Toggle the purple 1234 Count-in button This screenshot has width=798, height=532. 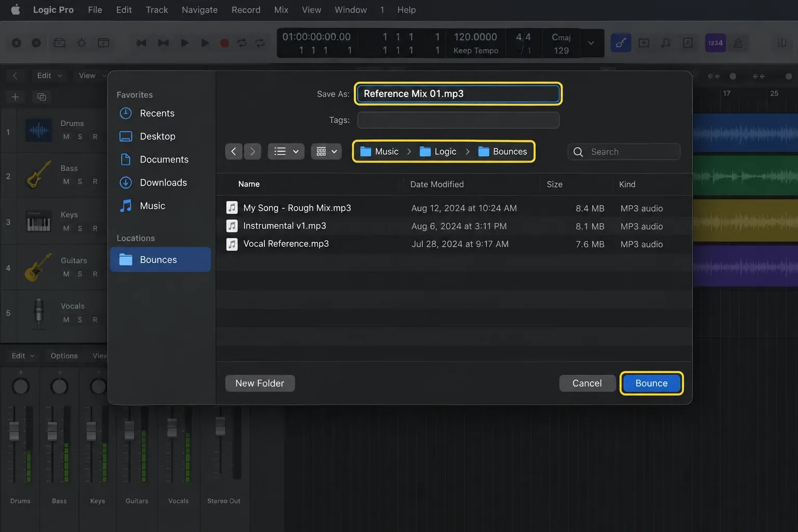[715, 43]
